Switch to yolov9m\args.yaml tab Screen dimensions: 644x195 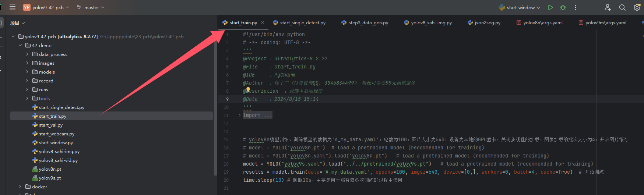[x=602, y=23]
